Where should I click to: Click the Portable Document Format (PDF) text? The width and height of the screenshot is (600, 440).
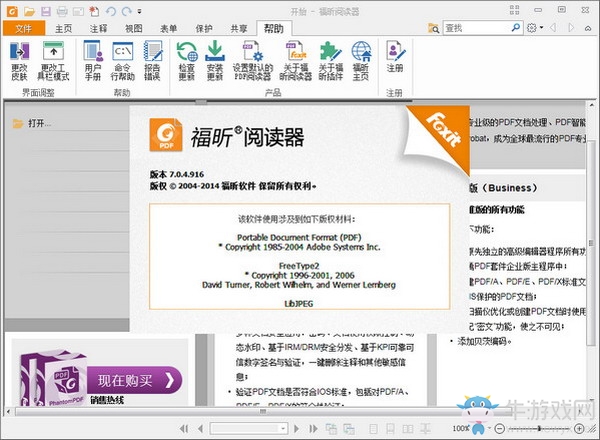[299, 237]
